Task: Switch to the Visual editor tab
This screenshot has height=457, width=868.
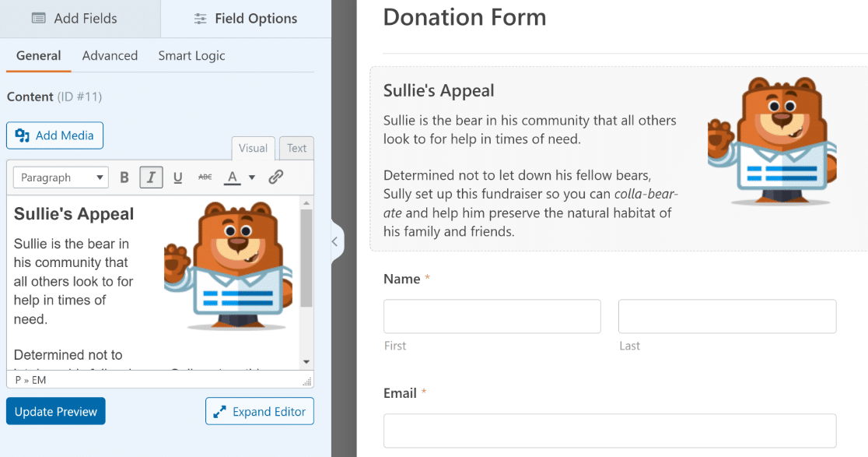Action: (x=253, y=149)
